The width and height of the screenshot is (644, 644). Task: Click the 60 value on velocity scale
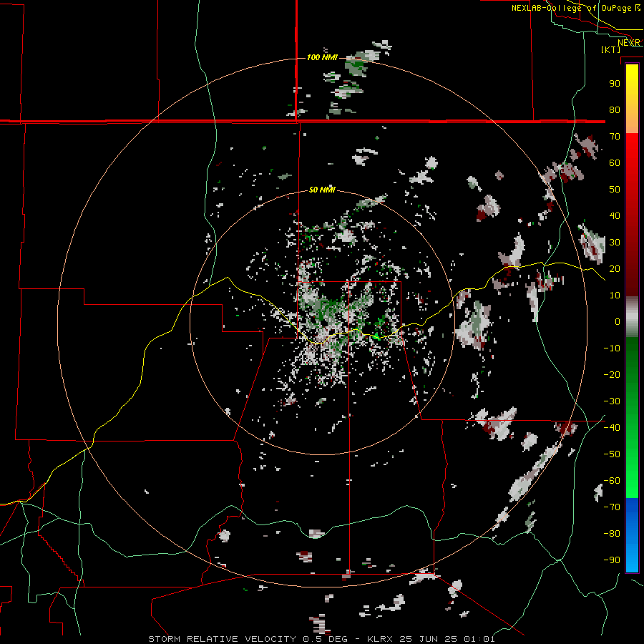pos(615,162)
